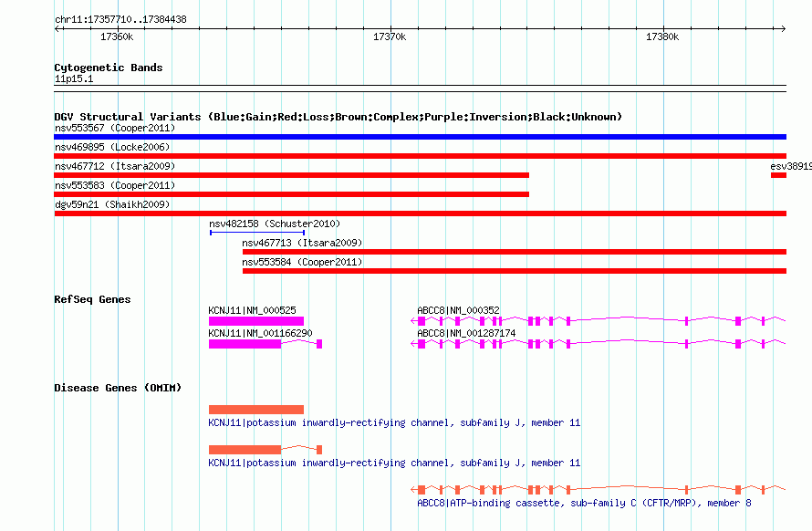Open nsv467713 (Itsara2009) label
The image size is (812, 531).
tap(302, 243)
